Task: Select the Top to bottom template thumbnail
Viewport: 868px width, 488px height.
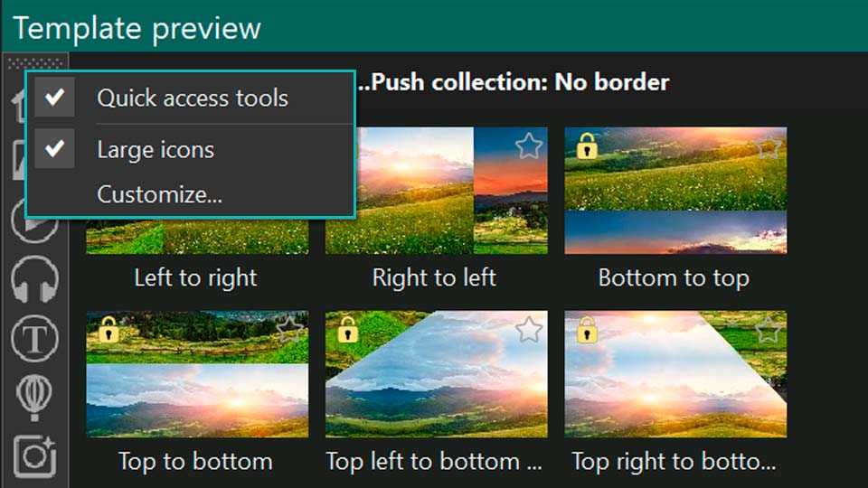Action: pyautogui.click(x=197, y=374)
